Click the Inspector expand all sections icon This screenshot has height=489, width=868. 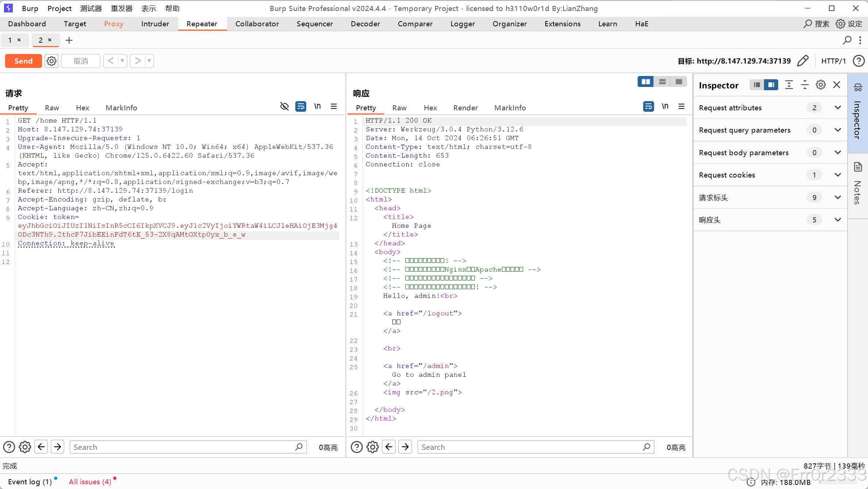click(789, 85)
